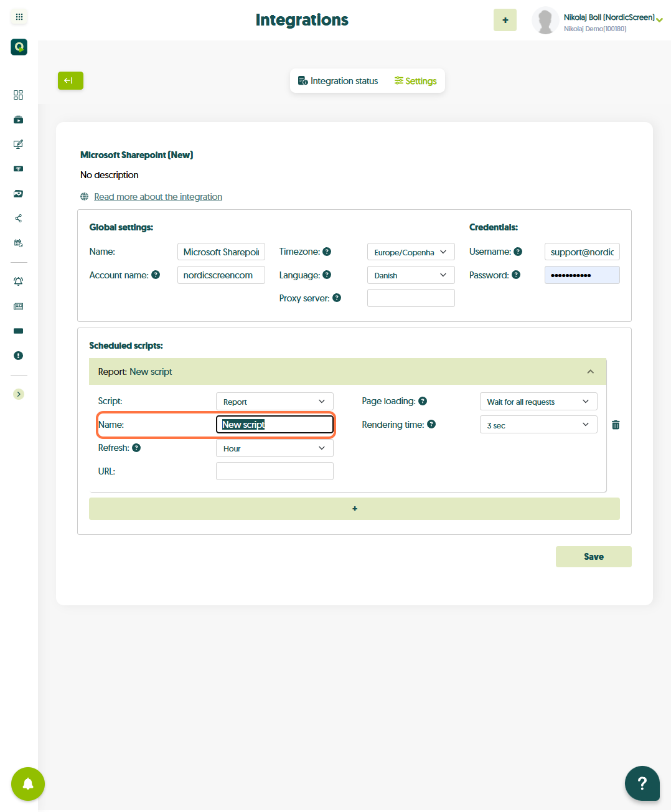Open the Page loading Wait for all requests dropdown
The image size is (671, 812).
tap(538, 401)
